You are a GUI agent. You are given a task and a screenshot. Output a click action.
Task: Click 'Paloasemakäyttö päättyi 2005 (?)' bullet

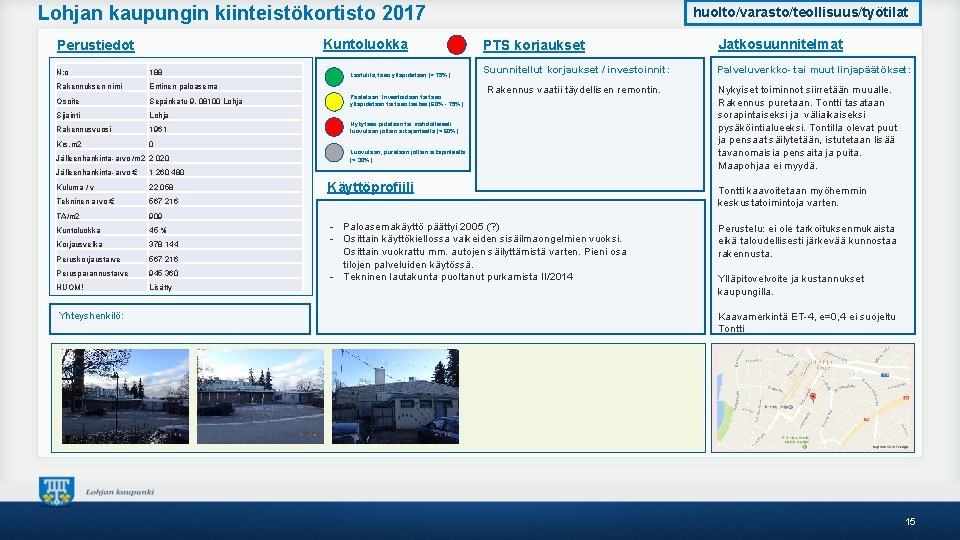[421, 227]
